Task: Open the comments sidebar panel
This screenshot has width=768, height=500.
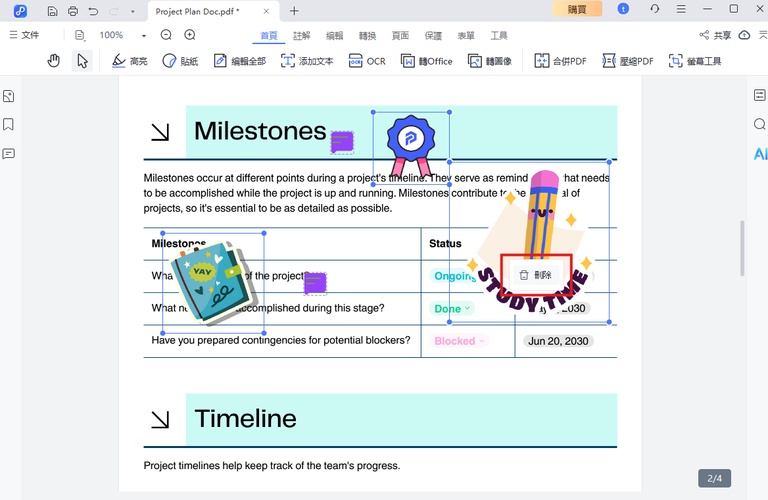Action: (x=9, y=154)
